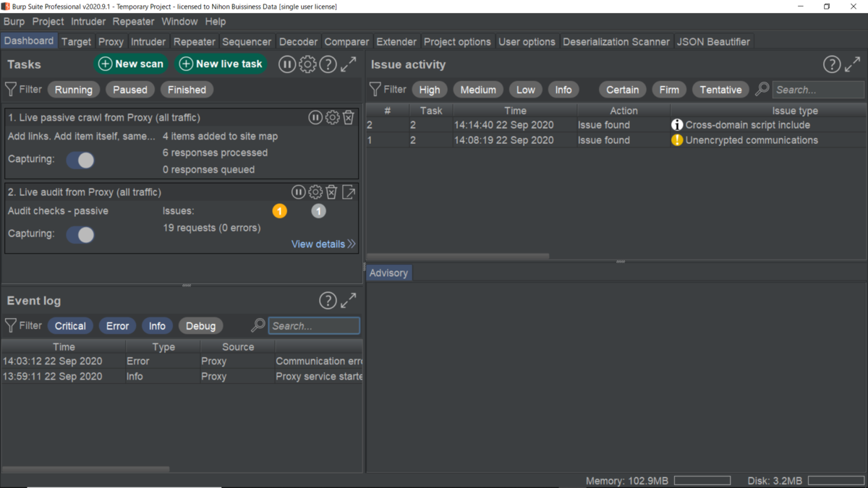
Task: Toggle the High severity filter
Action: point(430,90)
